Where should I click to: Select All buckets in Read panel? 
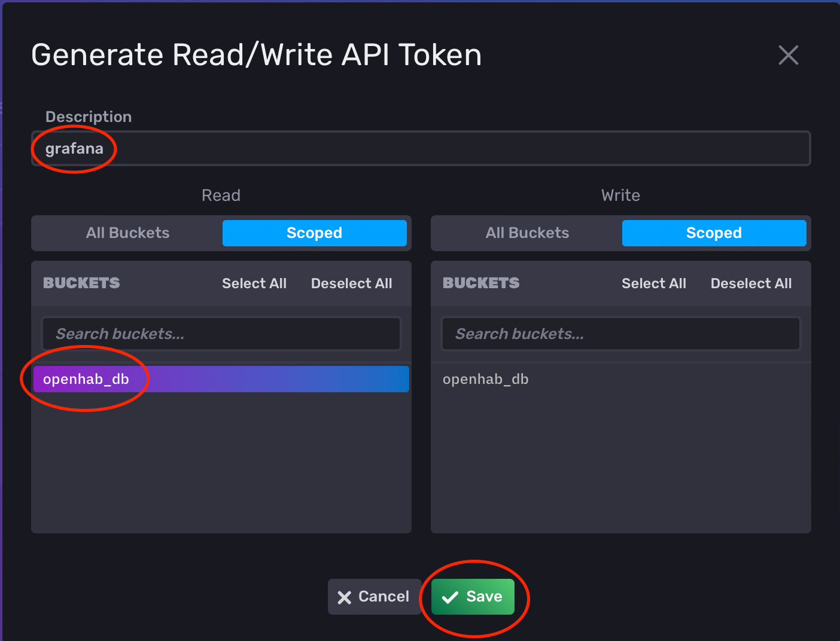(x=254, y=283)
